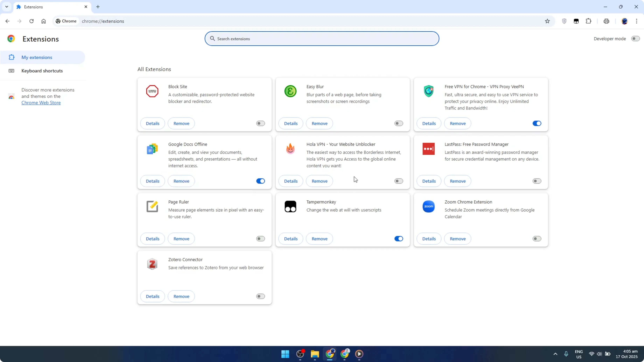Turn on Developer mode

[x=635, y=39]
